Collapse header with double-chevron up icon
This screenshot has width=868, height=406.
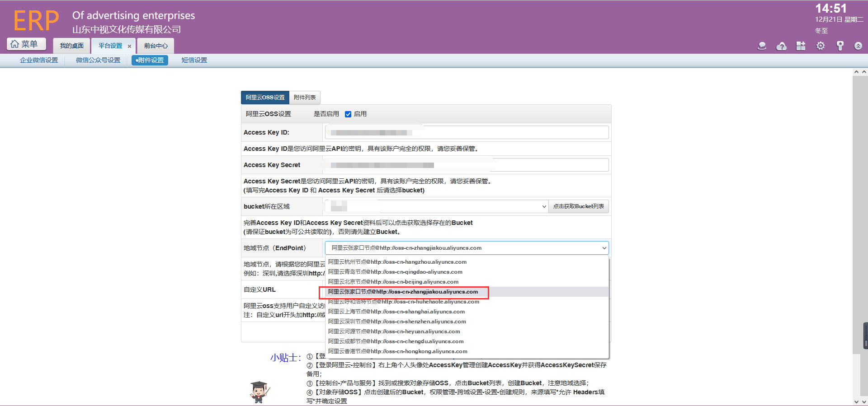(858, 46)
